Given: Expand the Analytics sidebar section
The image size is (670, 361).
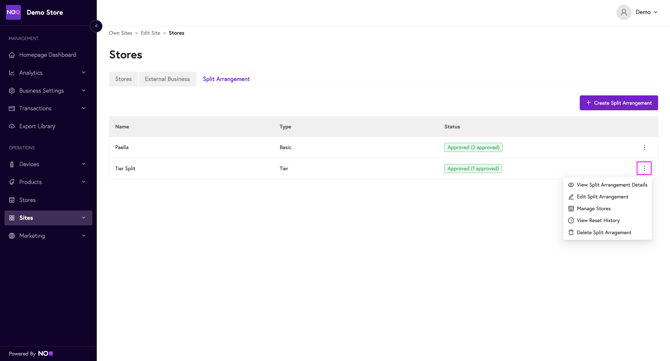Looking at the screenshot, I should pyautogui.click(x=47, y=73).
